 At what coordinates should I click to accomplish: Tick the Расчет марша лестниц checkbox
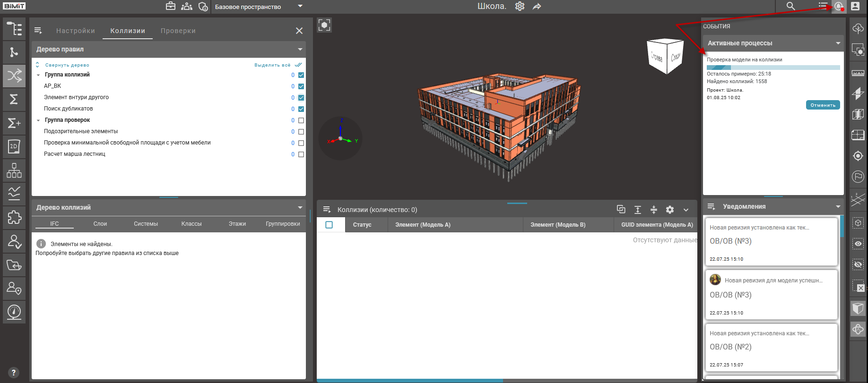pos(301,154)
